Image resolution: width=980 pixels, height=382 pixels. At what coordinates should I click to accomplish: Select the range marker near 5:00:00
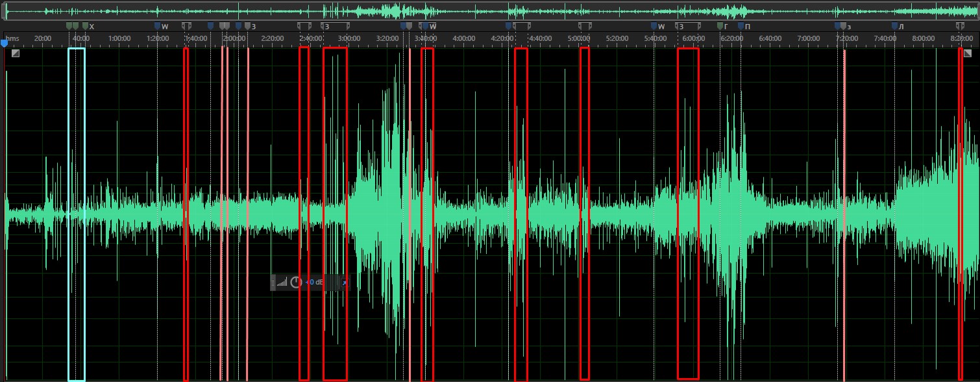(584, 26)
